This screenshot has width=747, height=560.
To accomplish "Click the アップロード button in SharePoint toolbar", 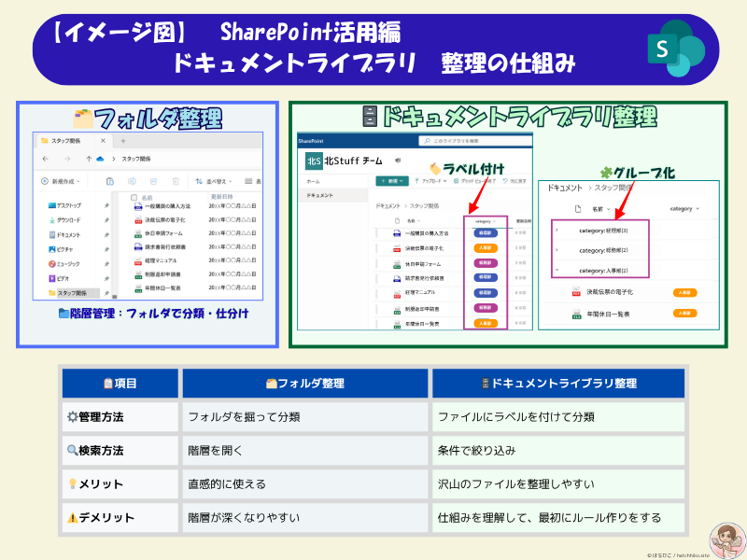I will (x=434, y=181).
